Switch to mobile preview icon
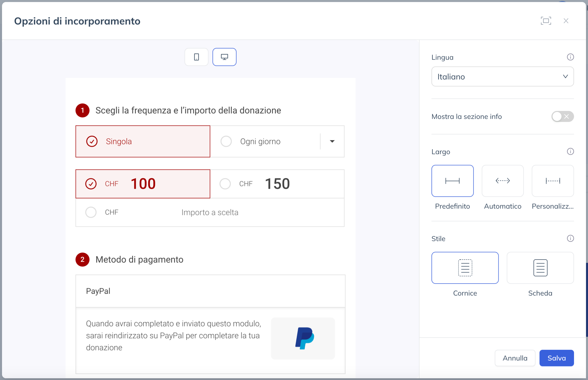 tap(196, 57)
